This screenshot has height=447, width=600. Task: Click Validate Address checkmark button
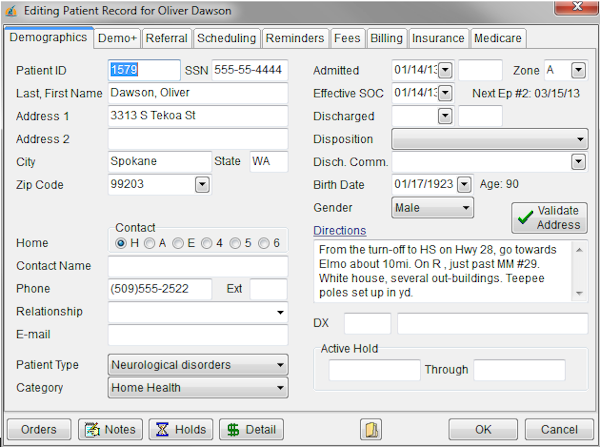tap(549, 218)
